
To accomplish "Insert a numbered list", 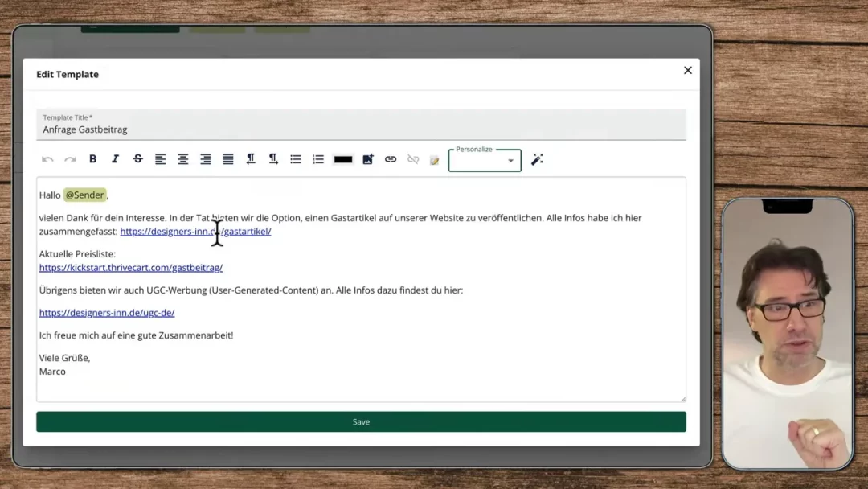I will click(x=318, y=159).
